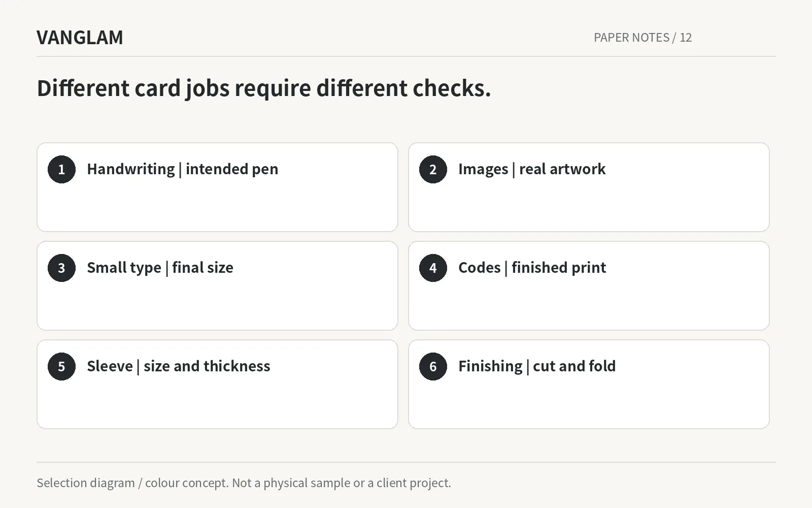The width and height of the screenshot is (812, 508).
Task: Click the PAPER NOTES / 12 header text
Action: click(642, 38)
